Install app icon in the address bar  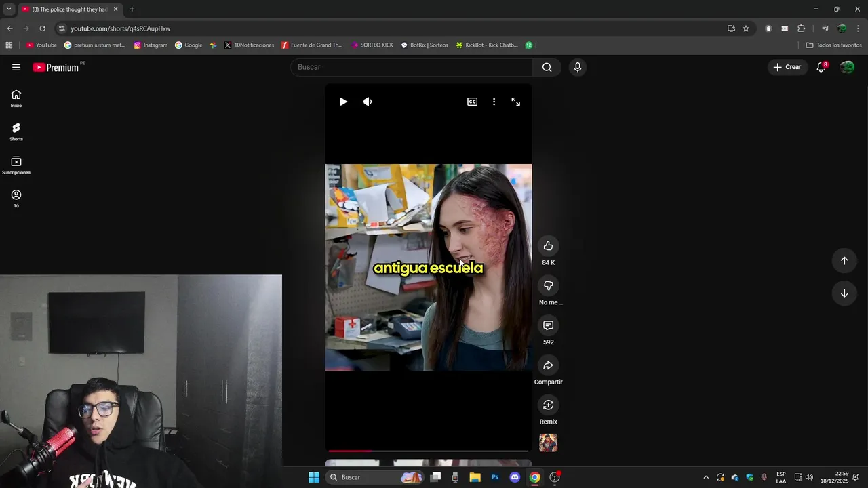coord(731,28)
